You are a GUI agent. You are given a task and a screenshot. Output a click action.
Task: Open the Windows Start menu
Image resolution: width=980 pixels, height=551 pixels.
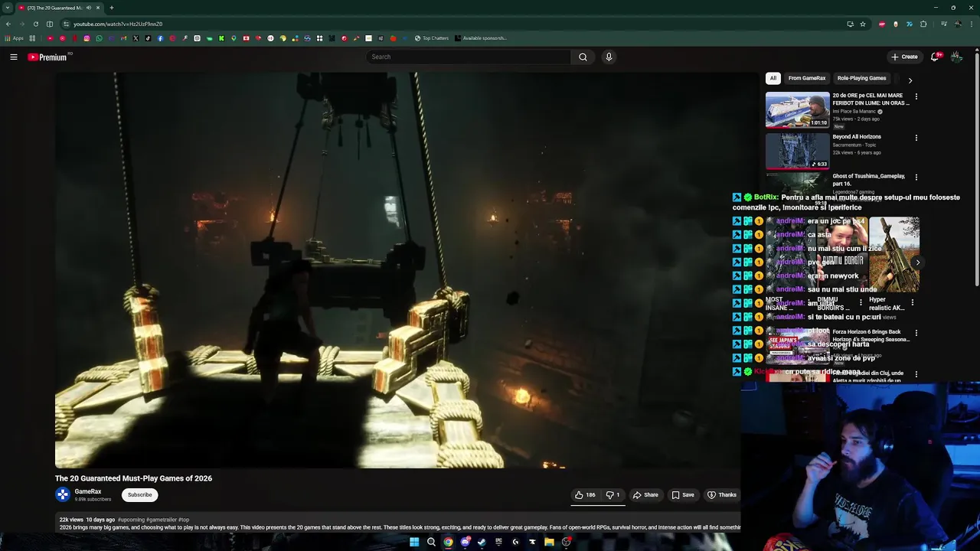(x=414, y=542)
